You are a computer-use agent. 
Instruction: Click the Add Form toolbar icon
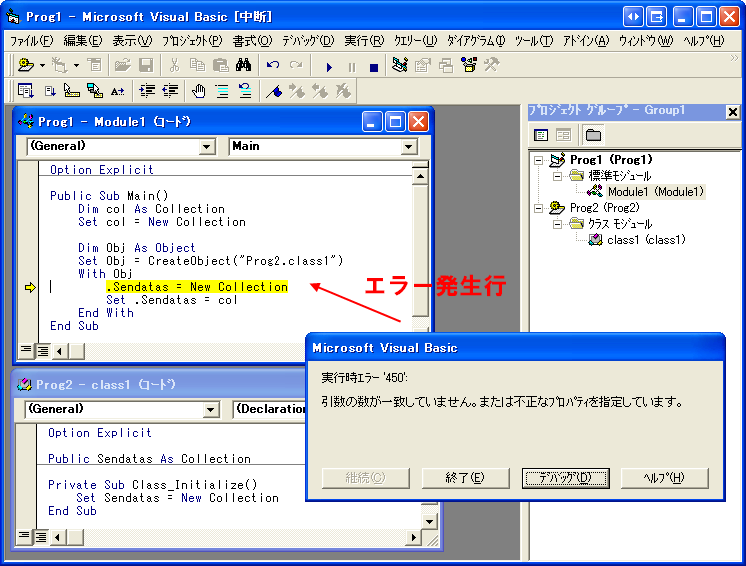tap(59, 65)
